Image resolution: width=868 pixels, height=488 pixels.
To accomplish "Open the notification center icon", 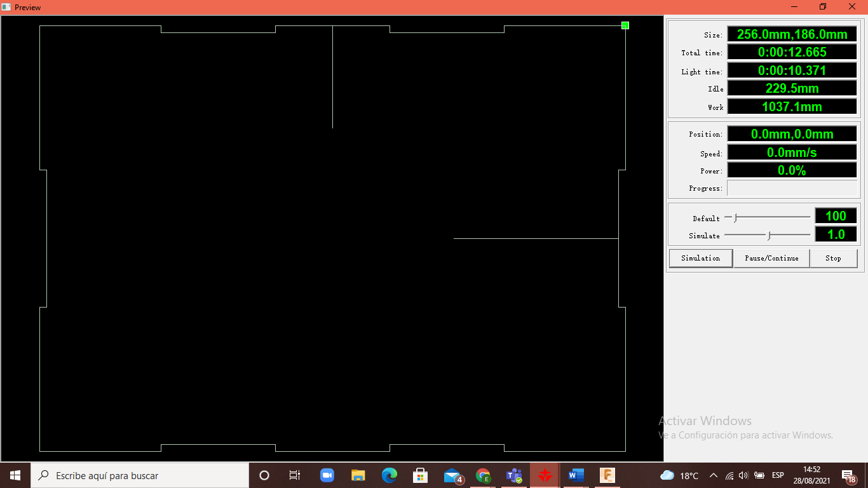I will (849, 475).
